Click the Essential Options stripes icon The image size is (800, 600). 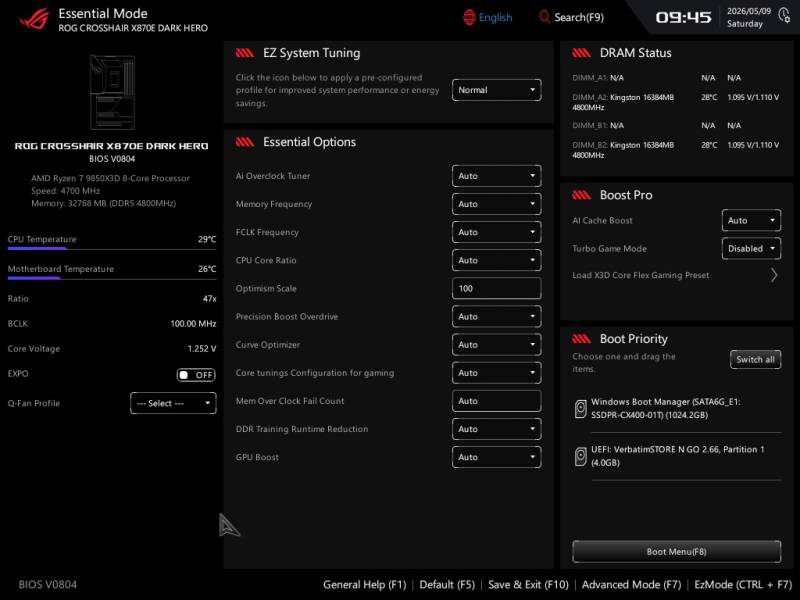pyautogui.click(x=245, y=142)
